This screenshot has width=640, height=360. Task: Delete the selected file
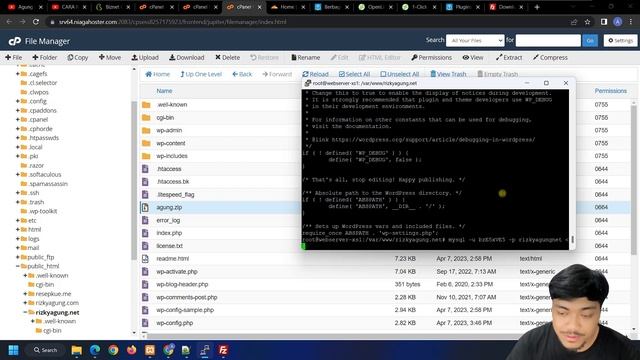click(227, 58)
